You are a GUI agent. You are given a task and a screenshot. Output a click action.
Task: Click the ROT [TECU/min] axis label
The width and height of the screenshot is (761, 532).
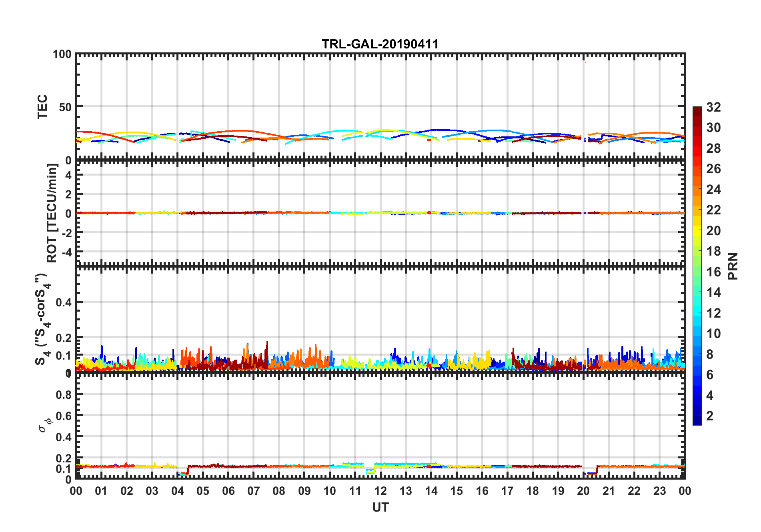pyautogui.click(x=52, y=213)
